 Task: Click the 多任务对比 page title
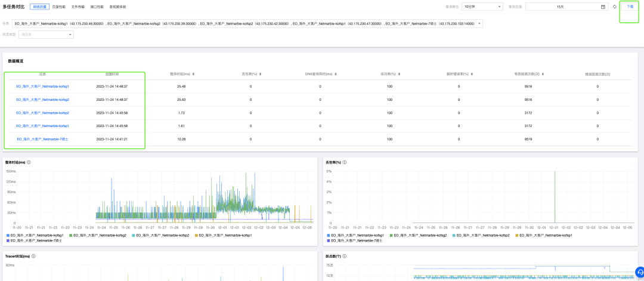pos(14,7)
